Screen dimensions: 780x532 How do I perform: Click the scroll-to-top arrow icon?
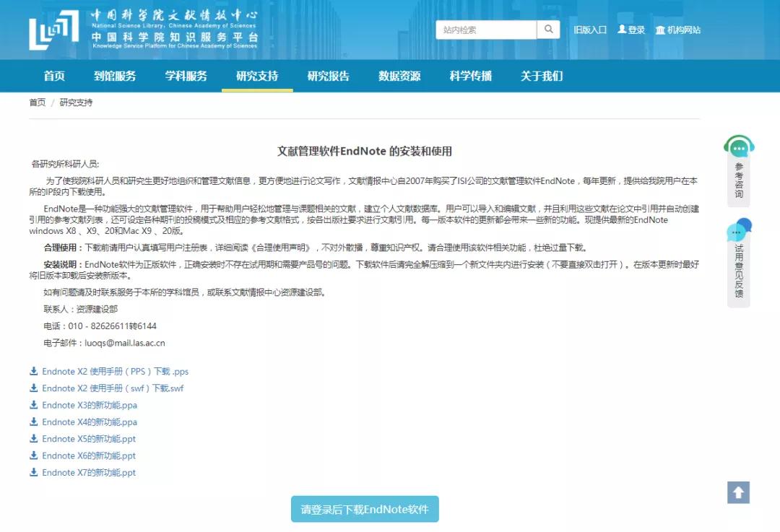click(737, 492)
